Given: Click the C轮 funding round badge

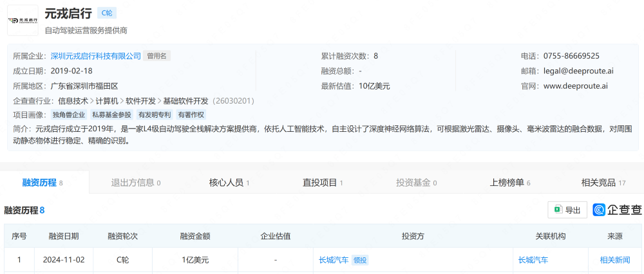Looking at the screenshot, I should 107,13.
